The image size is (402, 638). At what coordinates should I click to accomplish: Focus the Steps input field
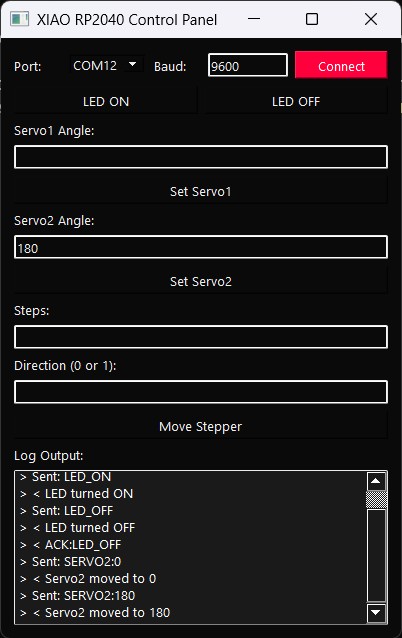tap(201, 337)
